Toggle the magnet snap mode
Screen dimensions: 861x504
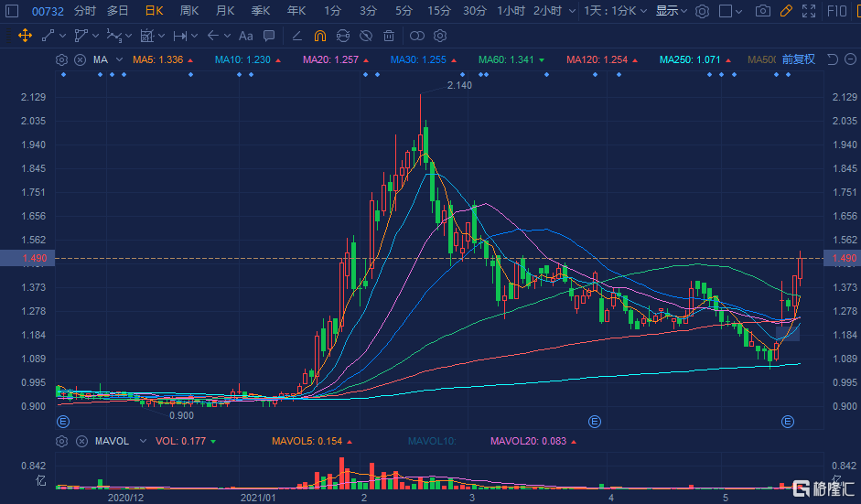click(x=319, y=36)
